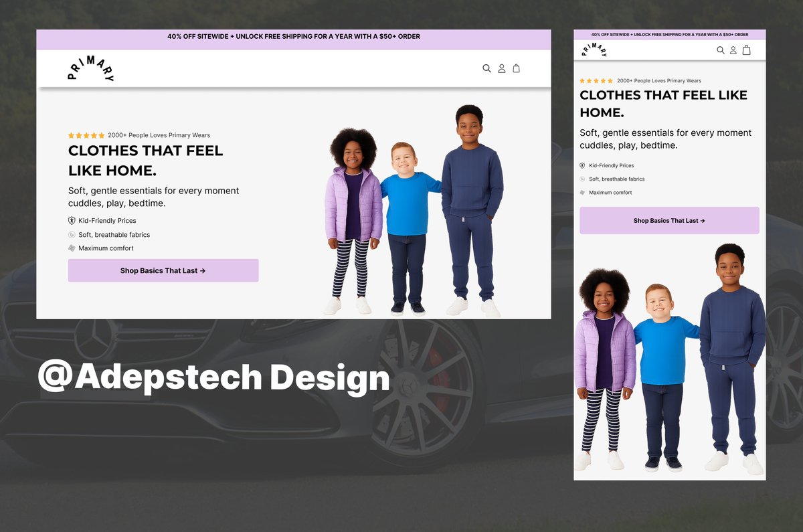Click the shopping bag icon on the desktop site
The height and width of the screenshot is (532, 803).
pyautogui.click(x=516, y=68)
